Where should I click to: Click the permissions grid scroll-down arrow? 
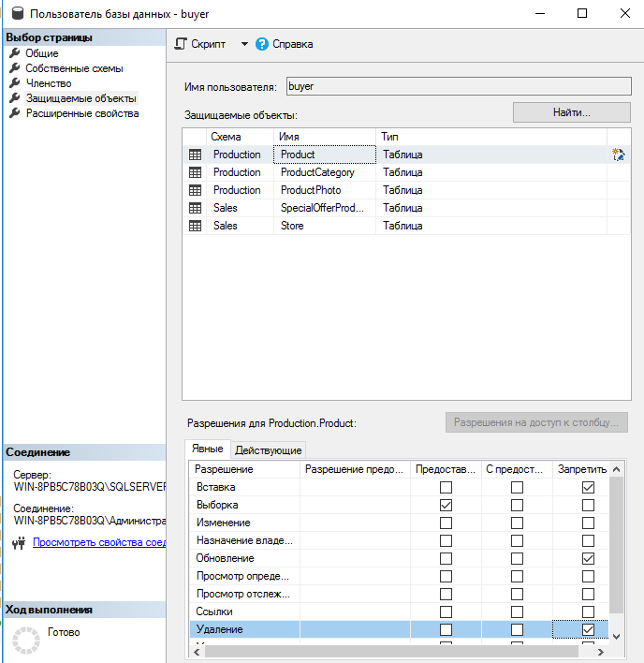point(617,637)
